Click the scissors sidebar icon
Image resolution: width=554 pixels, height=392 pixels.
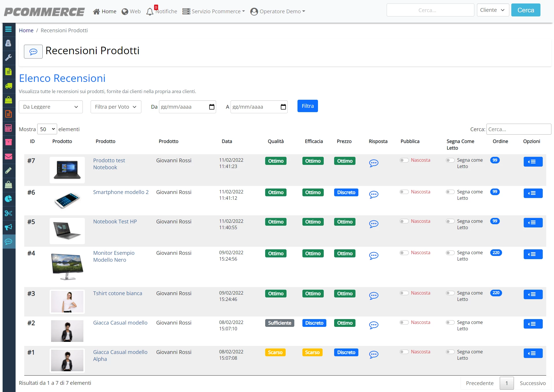[8, 213]
